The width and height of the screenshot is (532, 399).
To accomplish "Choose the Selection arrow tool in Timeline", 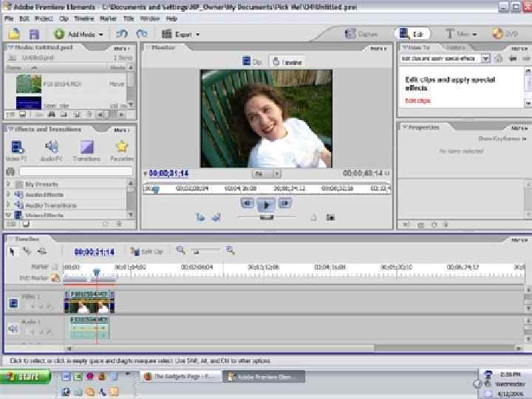I will pyautogui.click(x=12, y=251).
